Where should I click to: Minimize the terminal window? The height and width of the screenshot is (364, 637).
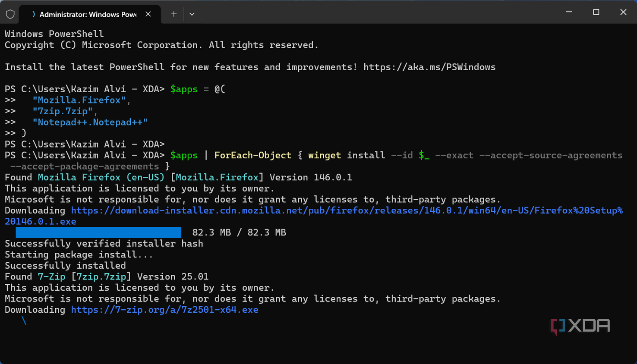point(569,12)
